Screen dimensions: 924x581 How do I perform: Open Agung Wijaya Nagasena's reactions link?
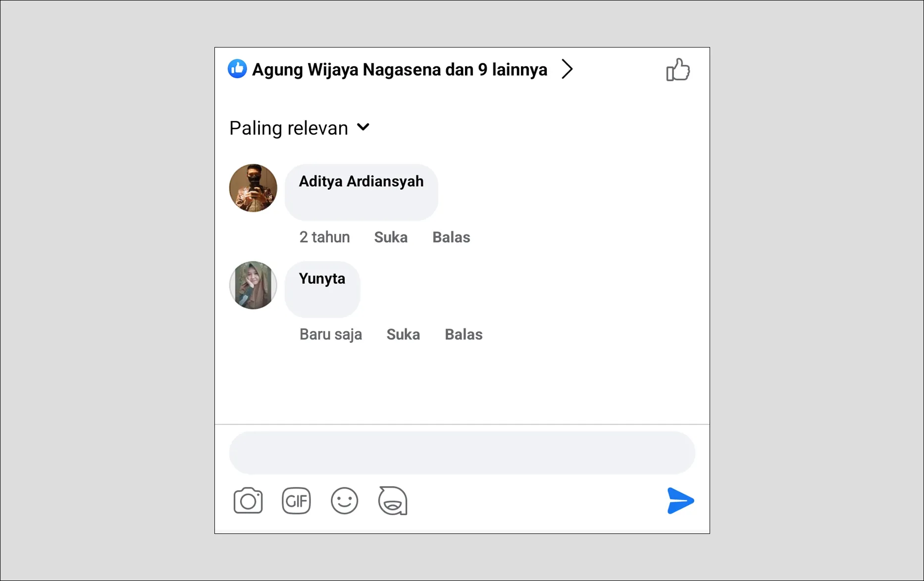tap(399, 69)
